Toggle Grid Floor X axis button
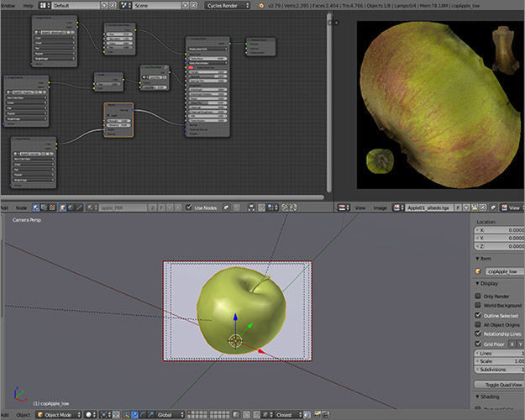The height and width of the screenshot is (420, 525). pyautogui.click(x=512, y=344)
